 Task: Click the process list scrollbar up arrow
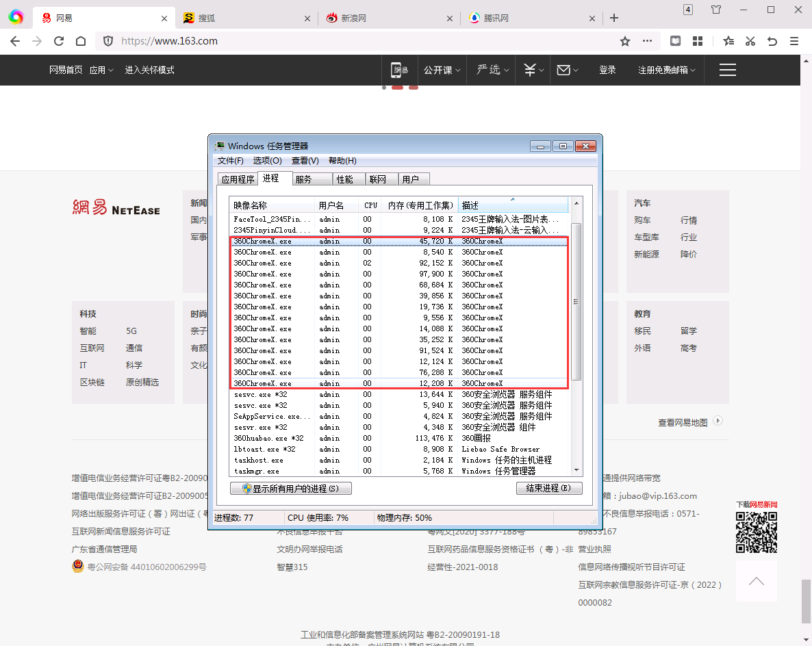point(576,203)
